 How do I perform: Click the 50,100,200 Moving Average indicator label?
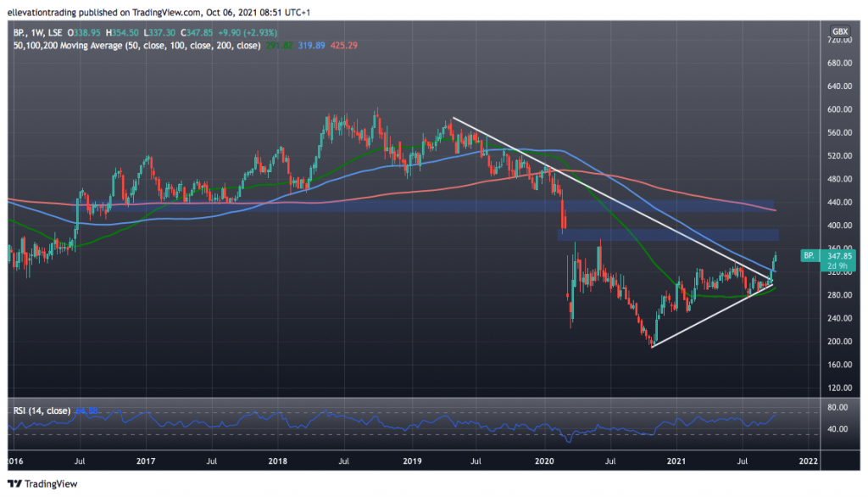(136, 46)
